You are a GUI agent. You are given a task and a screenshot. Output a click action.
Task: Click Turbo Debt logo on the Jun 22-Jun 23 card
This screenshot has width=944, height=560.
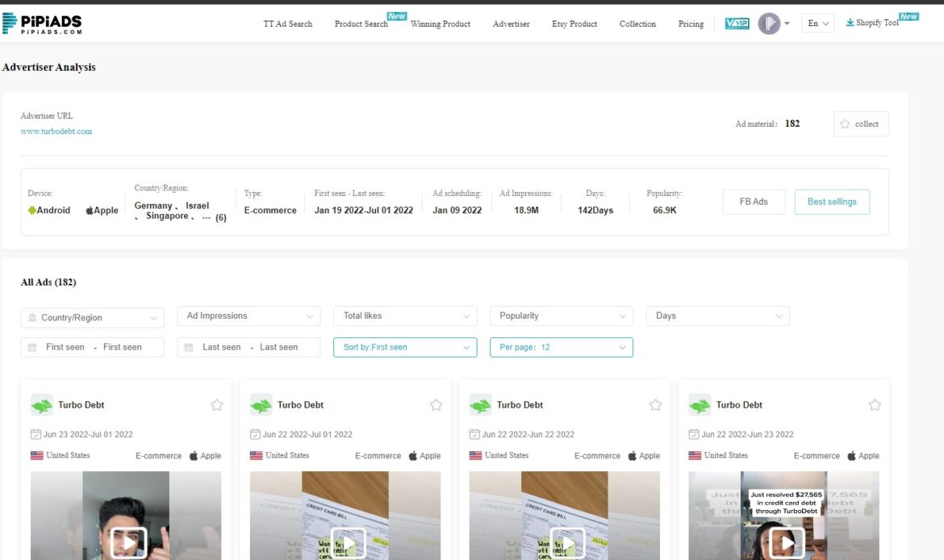click(x=699, y=405)
